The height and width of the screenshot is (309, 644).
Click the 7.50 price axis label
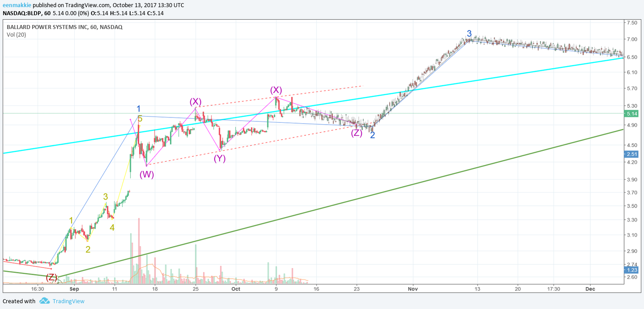coord(632,22)
